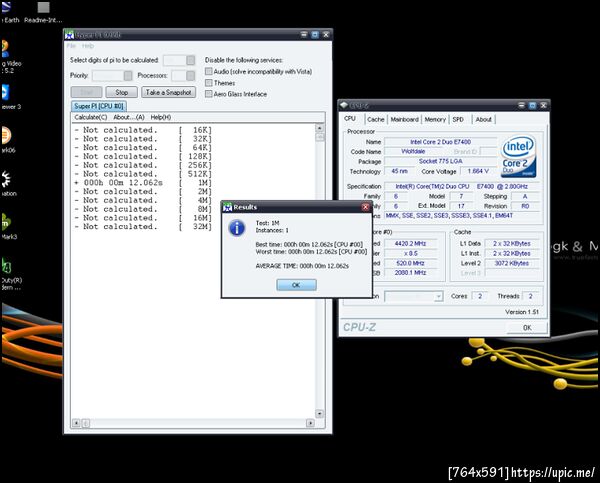Click the results list scroll up arrow
This screenshot has height=483, width=600.
pos(320,128)
